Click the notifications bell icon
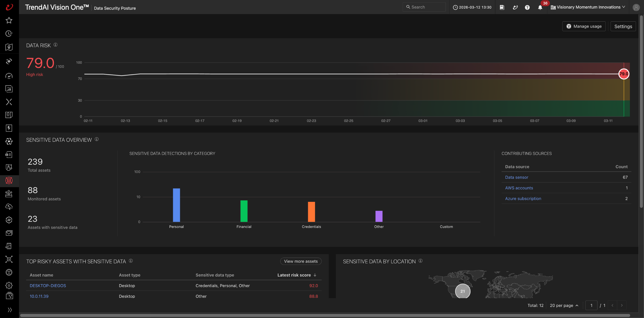644x318 pixels. click(540, 7)
